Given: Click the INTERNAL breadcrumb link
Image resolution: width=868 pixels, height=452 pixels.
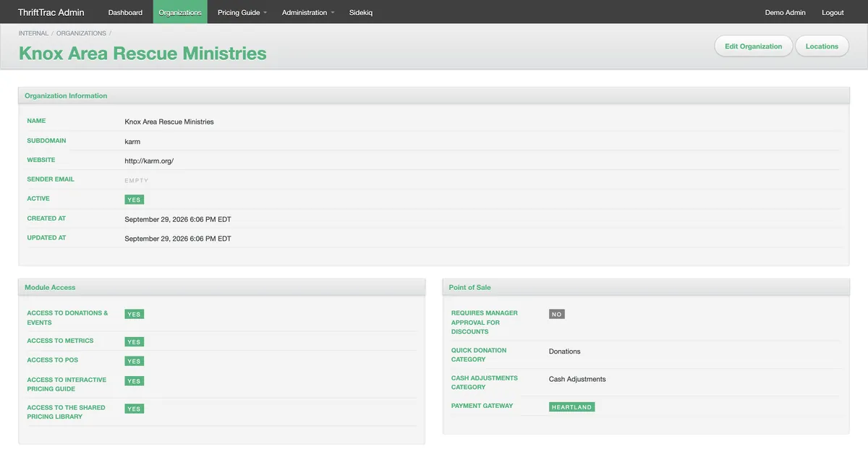Looking at the screenshot, I should [x=33, y=33].
